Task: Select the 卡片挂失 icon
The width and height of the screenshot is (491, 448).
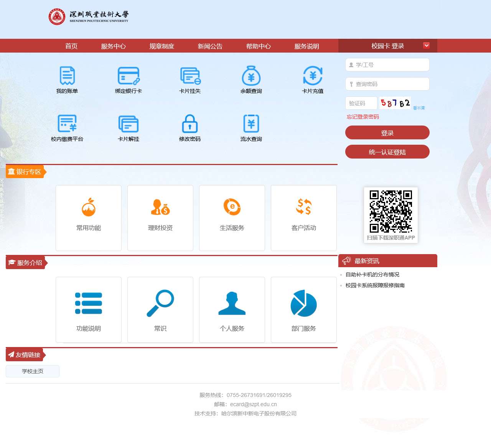Action: 190,76
